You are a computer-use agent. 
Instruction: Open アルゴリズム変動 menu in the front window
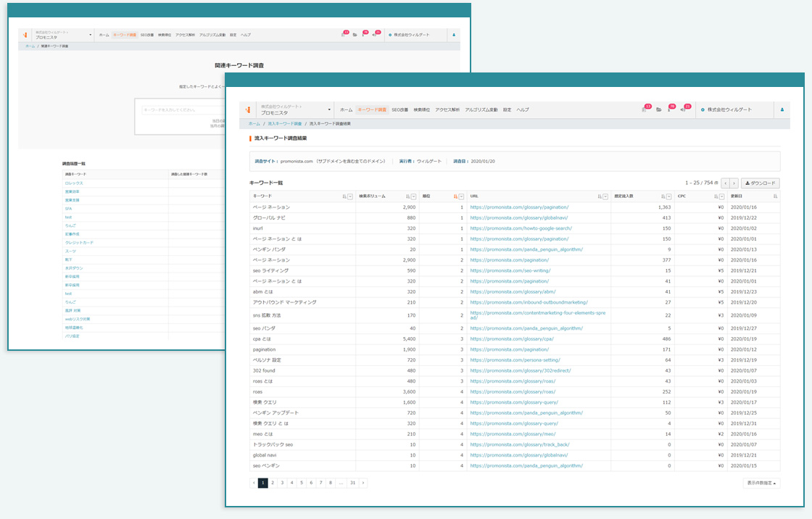481,109
